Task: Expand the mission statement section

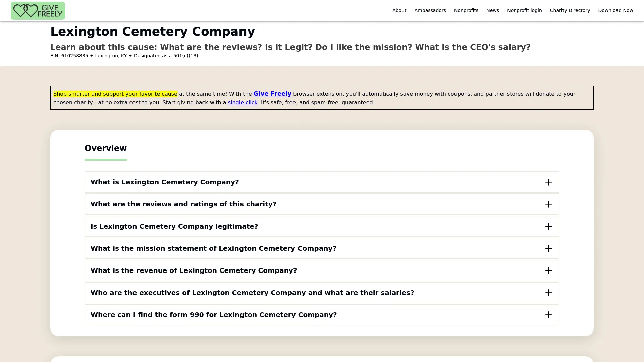Action: click(213, 248)
